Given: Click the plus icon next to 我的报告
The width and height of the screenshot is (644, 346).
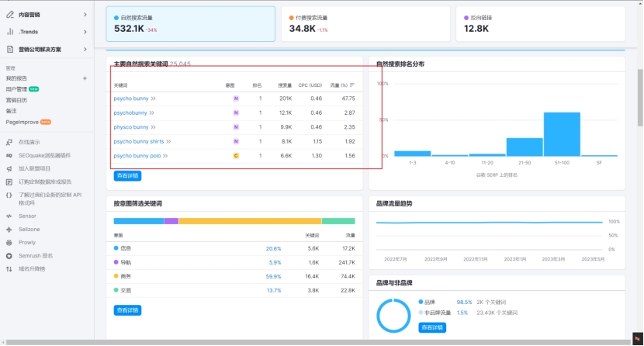Looking at the screenshot, I should point(85,78).
